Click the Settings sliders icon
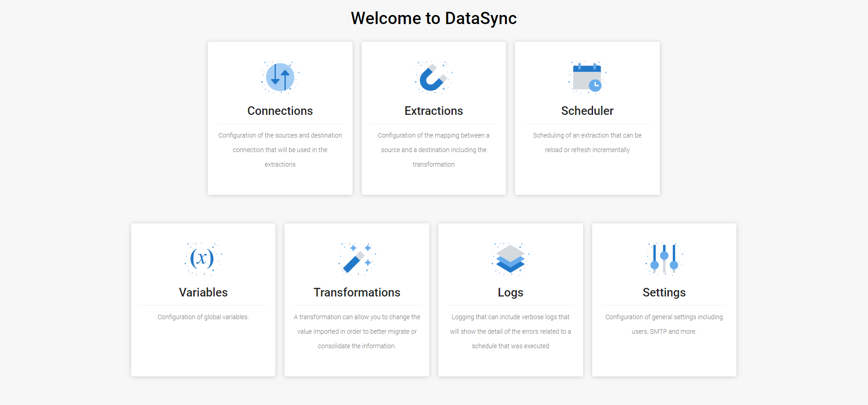This screenshot has height=405, width=868. [664, 259]
